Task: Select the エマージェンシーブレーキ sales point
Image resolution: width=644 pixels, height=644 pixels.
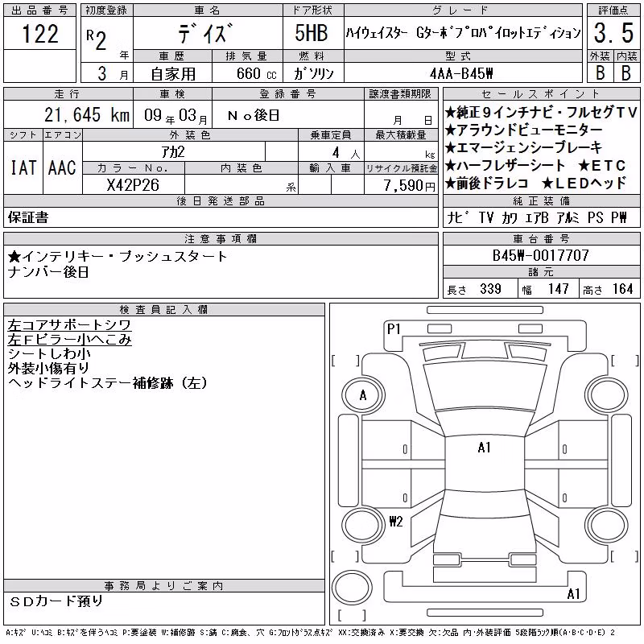Action: pos(524,148)
